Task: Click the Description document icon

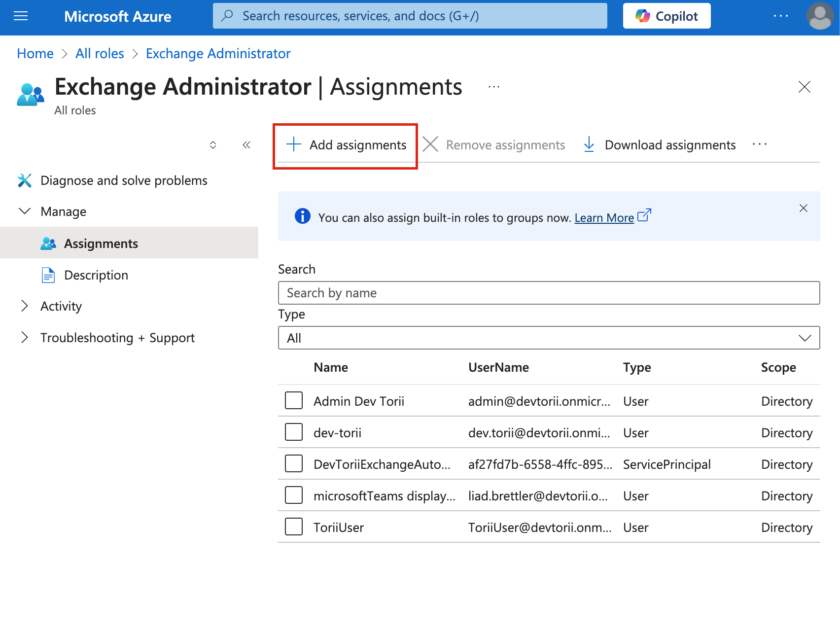Action: point(48,275)
